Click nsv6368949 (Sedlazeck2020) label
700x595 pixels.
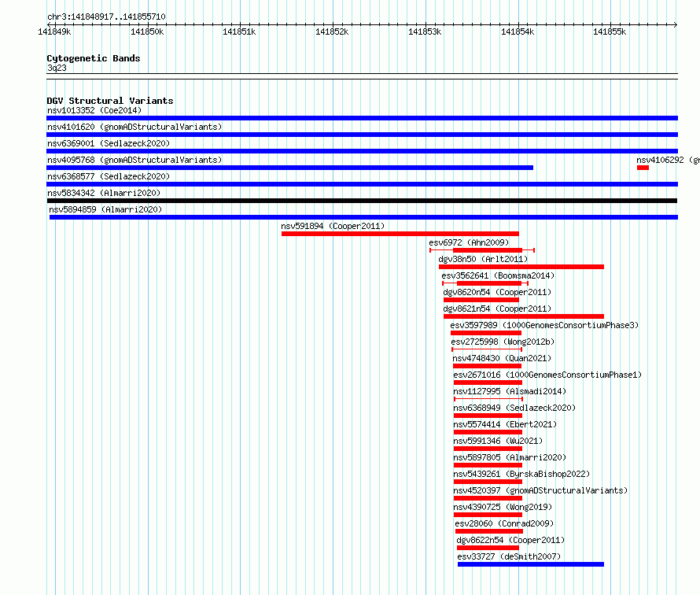pyautogui.click(x=514, y=408)
